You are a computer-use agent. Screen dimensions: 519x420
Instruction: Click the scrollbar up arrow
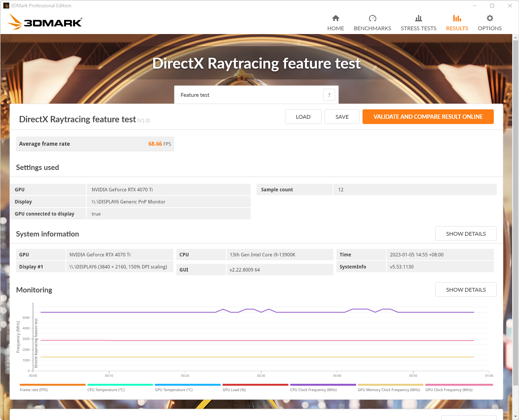point(515,38)
